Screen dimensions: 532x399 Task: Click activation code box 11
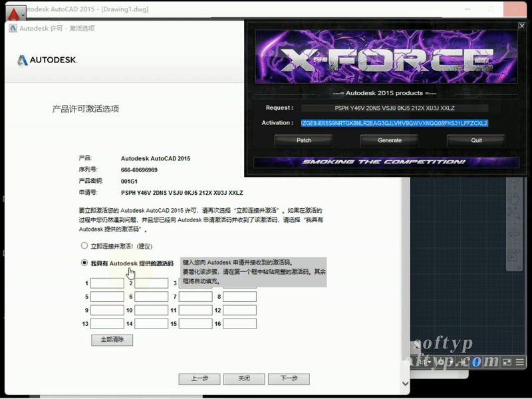coord(196,310)
